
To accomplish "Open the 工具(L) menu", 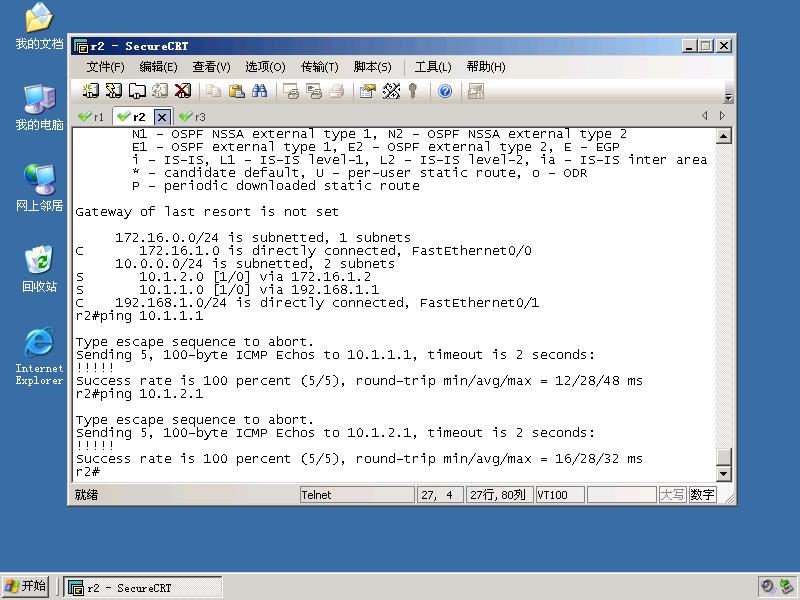I will [433, 67].
